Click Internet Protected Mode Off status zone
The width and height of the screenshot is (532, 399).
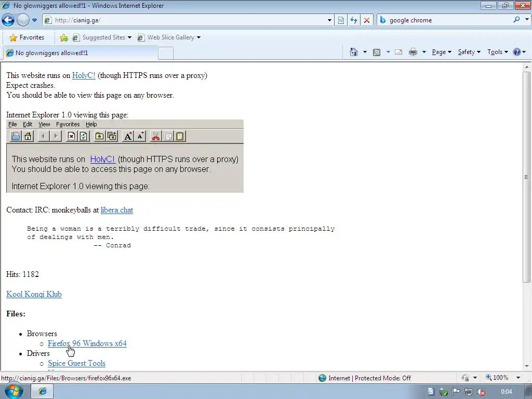(x=364, y=378)
